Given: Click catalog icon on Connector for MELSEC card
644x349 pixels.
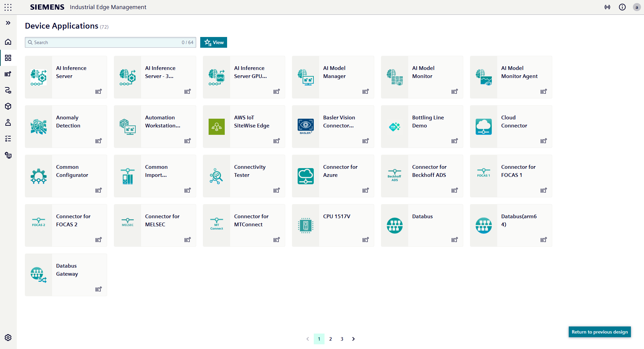Looking at the screenshot, I should [x=187, y=240].
